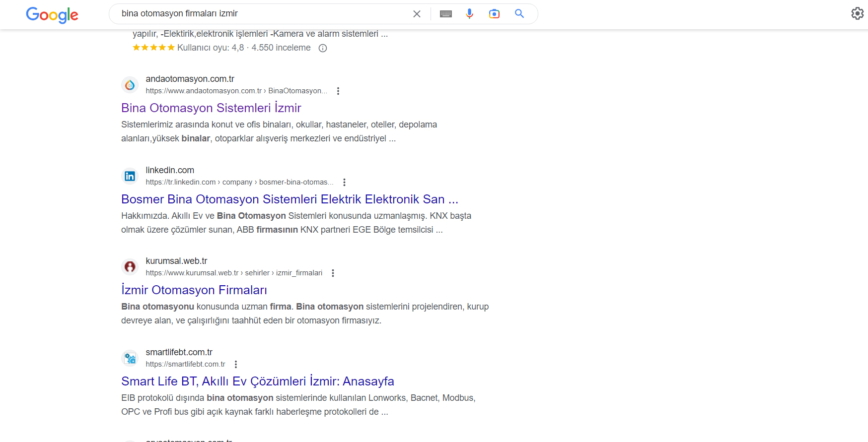Open 'Bosmer Bina Otomasyon Sistemleri Elektrik Elektronik San' result
This screenshot has width=868, height=442.
coord(289,199)
